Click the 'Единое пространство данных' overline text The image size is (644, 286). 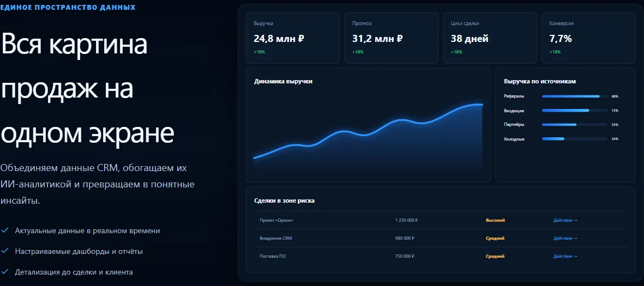click(x=68, y=8)
